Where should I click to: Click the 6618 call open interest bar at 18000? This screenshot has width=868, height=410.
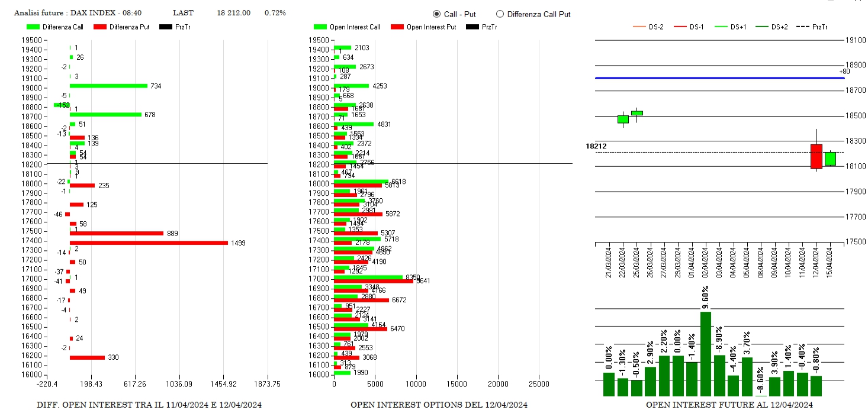tap(361, 182)
